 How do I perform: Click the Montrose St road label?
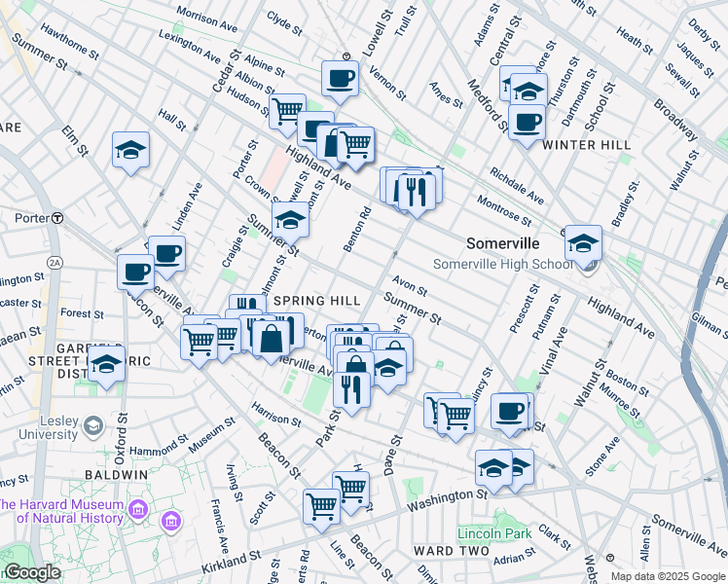coord(504,211)
